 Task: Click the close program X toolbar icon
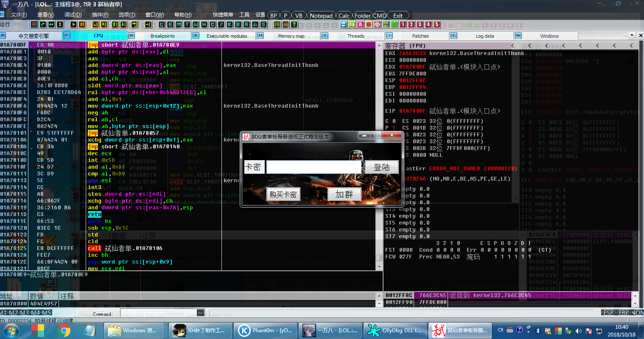[x=60, y=25]
